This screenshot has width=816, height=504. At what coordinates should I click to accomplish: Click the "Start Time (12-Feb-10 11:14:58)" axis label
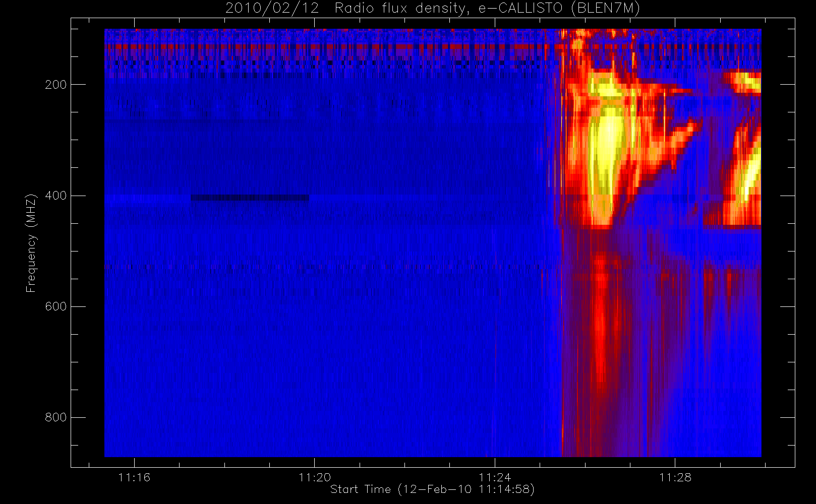coord(432,489)
